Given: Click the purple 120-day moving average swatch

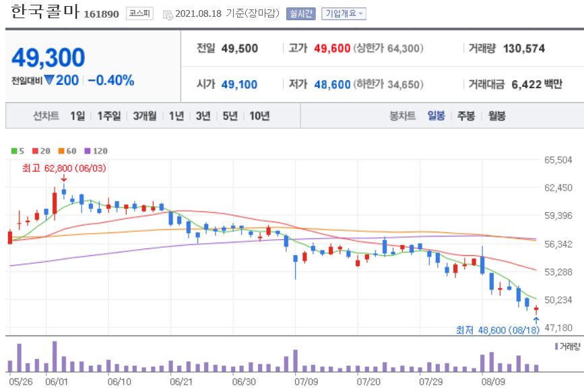Looking at the screenshot, I should pyautogui.click(x=88, y=151).
